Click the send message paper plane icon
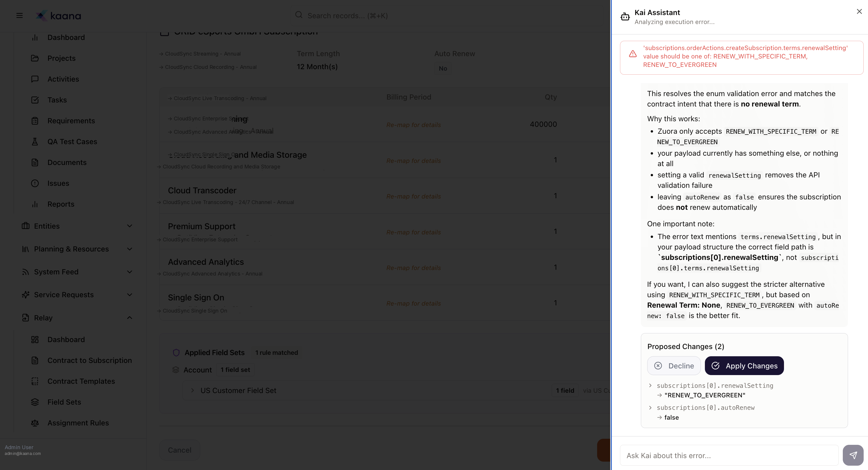The height and width of the screenshot is (470, 868). click(853, 455)
